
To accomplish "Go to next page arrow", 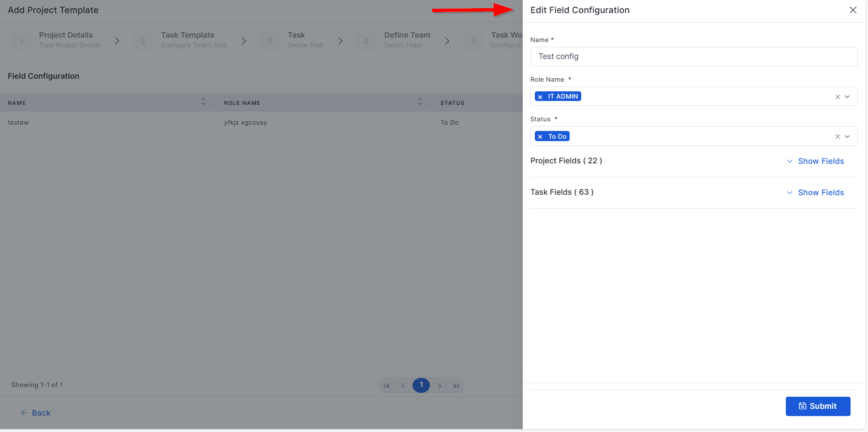I will pyautogui.click(x=440, y=386).
